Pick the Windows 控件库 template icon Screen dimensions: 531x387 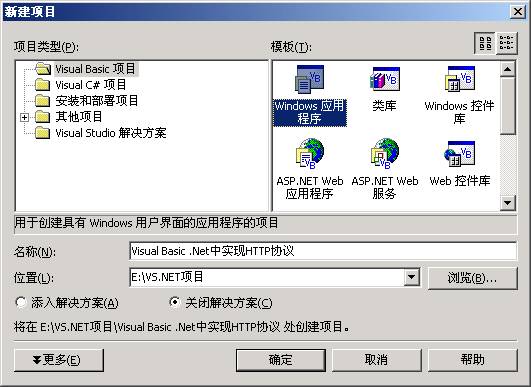click(460, 79)
